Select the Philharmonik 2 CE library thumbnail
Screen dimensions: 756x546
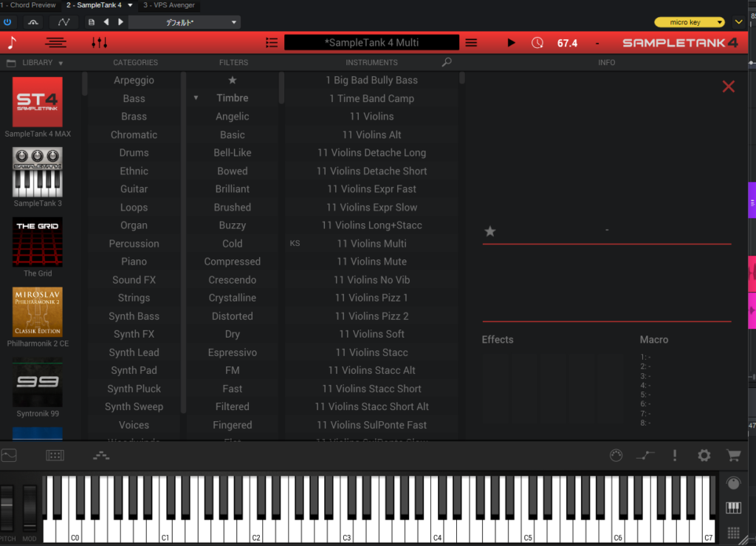[x=38, y=312]
